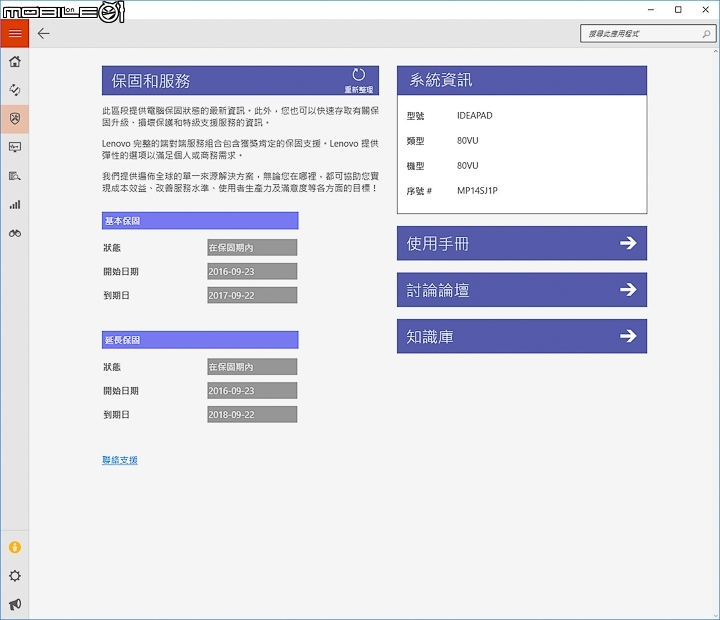The height and width of the screenshot is (620, 720).
Task: Click the basic warranty start date 2016-09-23
Action: tap(252, 271)
